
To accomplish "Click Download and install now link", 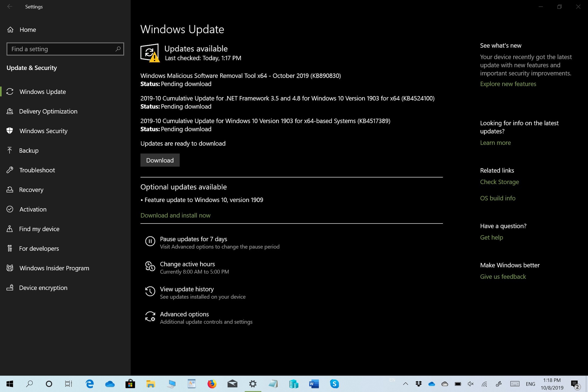I will point(176,215).
